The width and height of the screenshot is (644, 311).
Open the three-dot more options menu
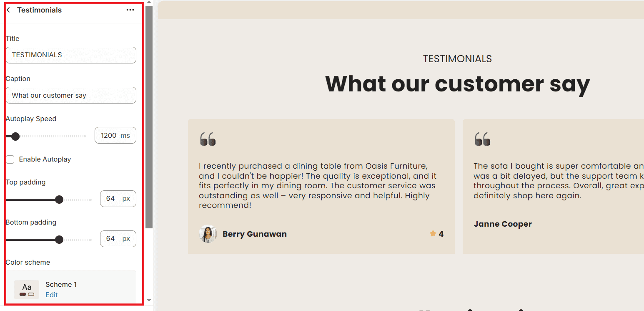point(130,10)
